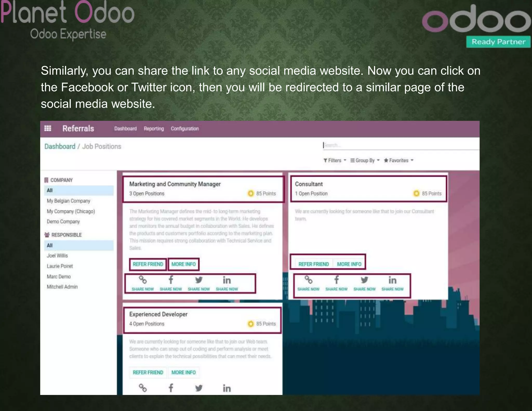Filter by responsible Joel Willis
Screen dimensions: 532x411
pos(57,256)
